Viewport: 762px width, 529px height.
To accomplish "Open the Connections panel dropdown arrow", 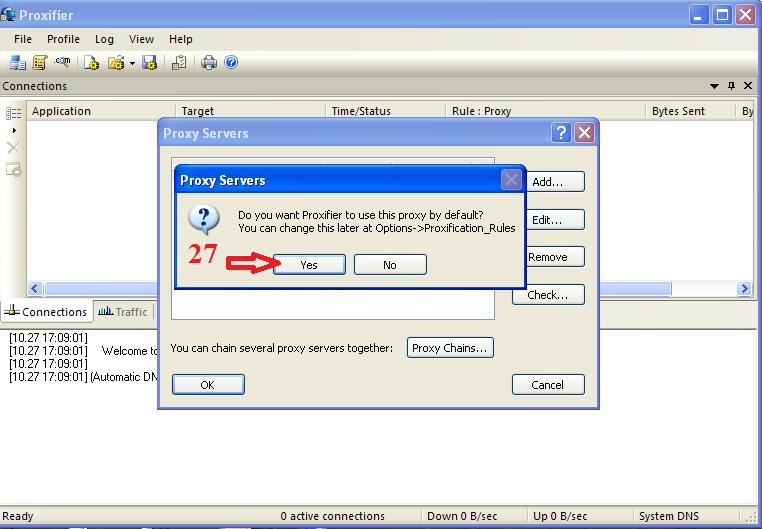I will point(714,86).
